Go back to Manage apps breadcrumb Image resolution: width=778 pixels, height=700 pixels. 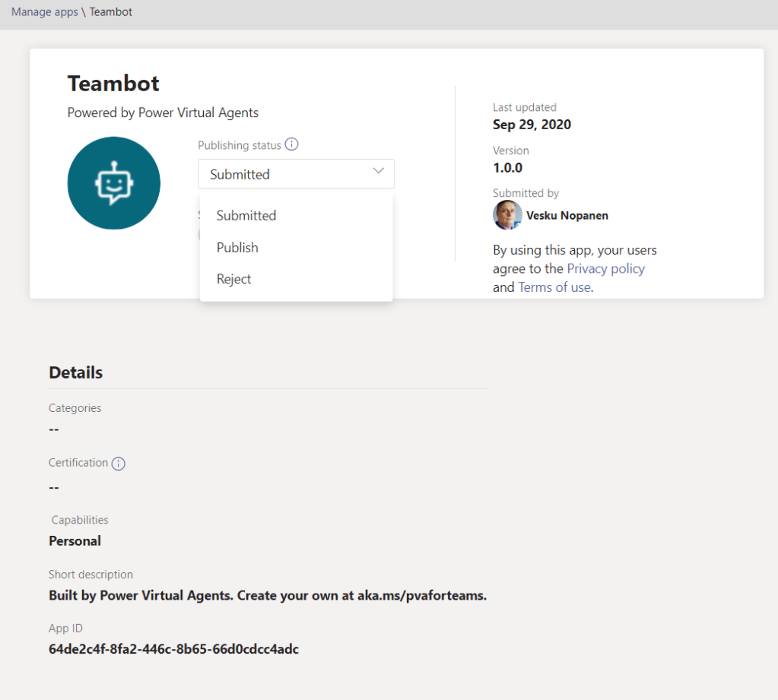(44, 12)
